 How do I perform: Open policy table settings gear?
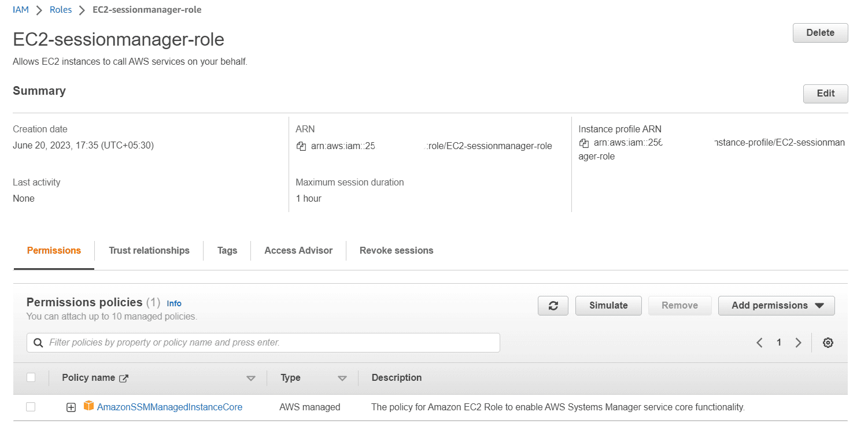click(x=828, y=343)
